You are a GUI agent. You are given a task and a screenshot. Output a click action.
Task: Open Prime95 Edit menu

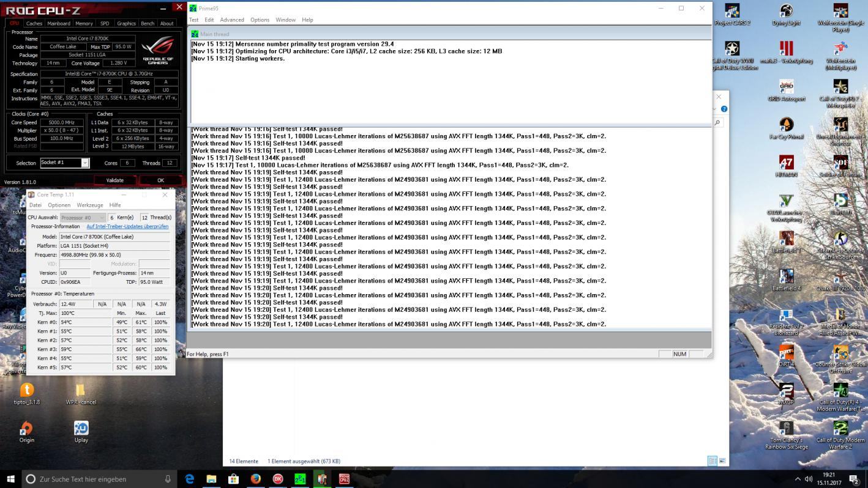[209, 20]
